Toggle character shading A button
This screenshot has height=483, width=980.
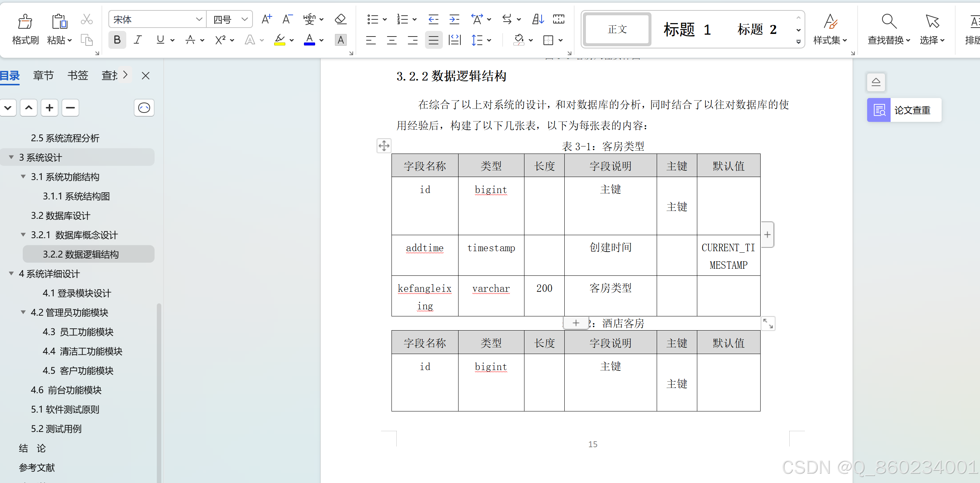[x=340, y=40]
